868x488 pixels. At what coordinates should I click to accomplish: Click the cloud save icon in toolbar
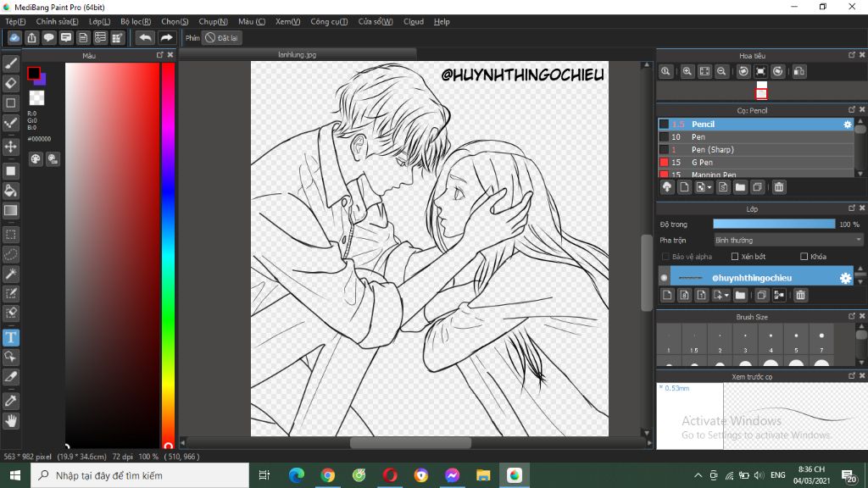point(14,37)
